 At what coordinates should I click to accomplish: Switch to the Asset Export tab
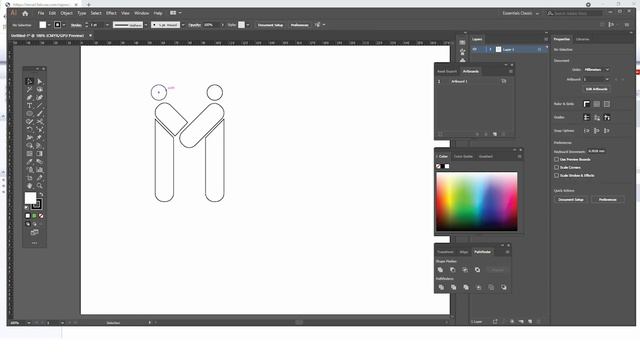coord(447,71)
